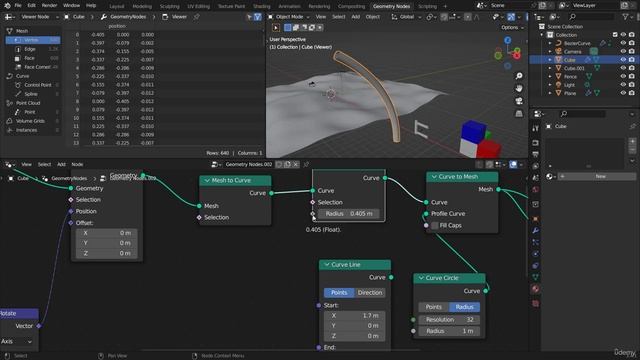Hide the BezierCurve object in outliner
Viewport: 640px width, 360px height.
pos(623,43)
